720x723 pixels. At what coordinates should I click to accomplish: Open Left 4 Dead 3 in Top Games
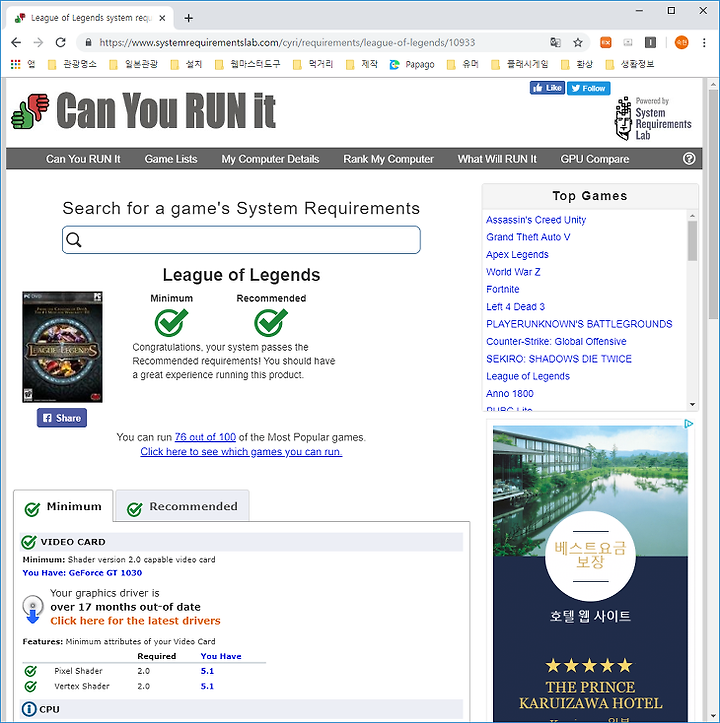tap(515, 307)
